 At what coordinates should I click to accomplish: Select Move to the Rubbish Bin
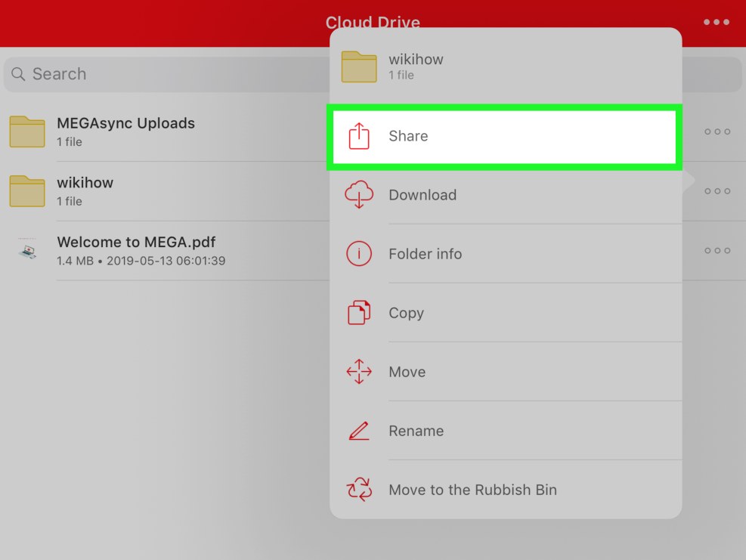click(472, 490)
